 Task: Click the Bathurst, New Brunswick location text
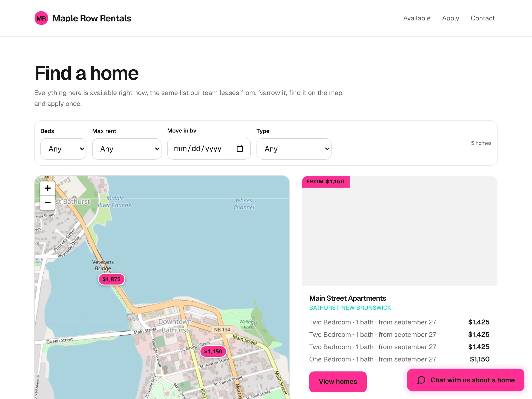[x=350, y=308]
